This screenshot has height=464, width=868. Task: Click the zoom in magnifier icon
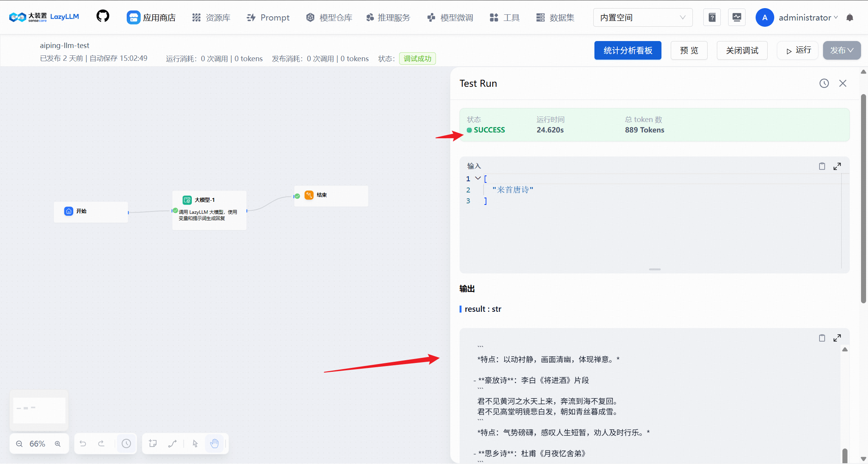point(58,444)
